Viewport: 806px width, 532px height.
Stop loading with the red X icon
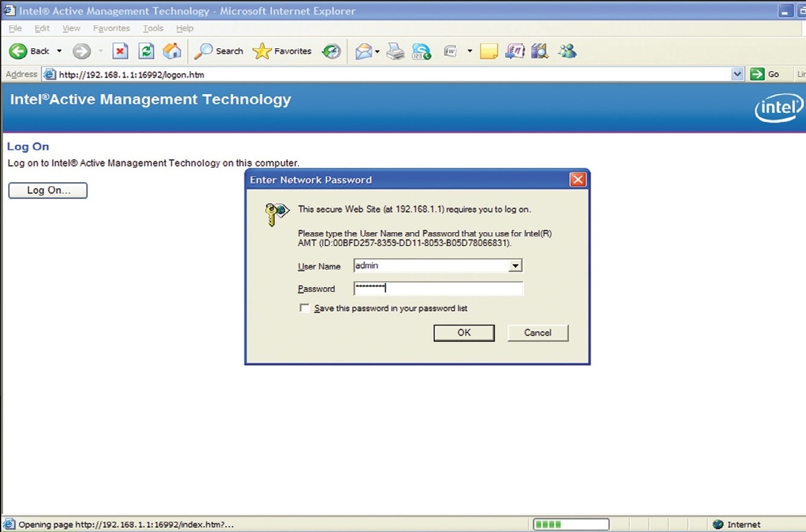click(x=121, y=51)
